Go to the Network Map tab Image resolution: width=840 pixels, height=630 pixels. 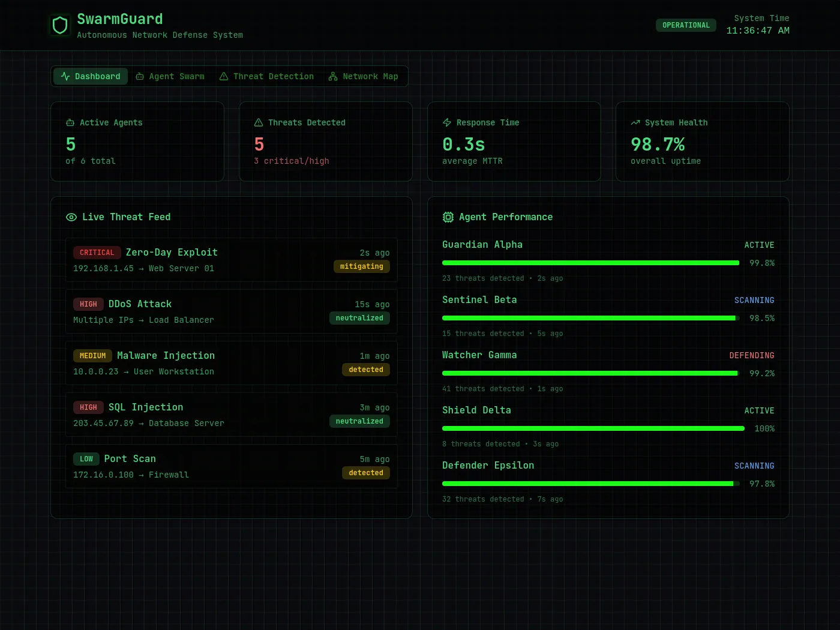(x=363, y=76)
